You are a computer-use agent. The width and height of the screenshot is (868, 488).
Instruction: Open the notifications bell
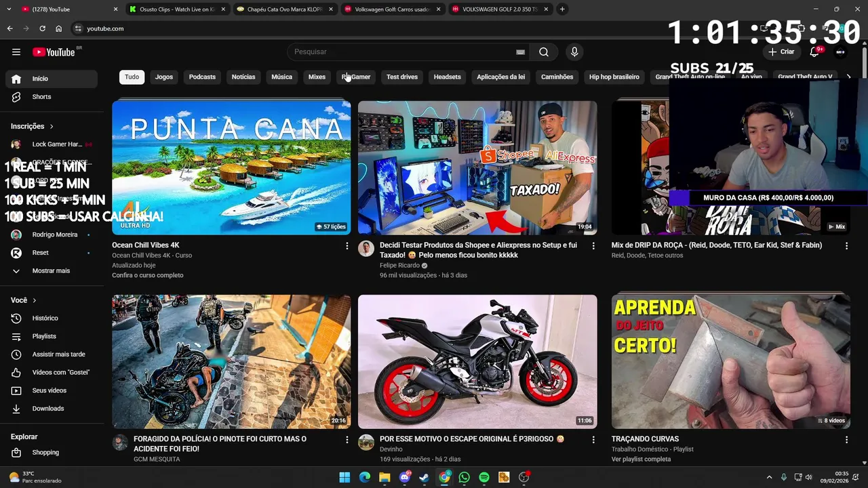pyautogui.click(x=814, y=52)
